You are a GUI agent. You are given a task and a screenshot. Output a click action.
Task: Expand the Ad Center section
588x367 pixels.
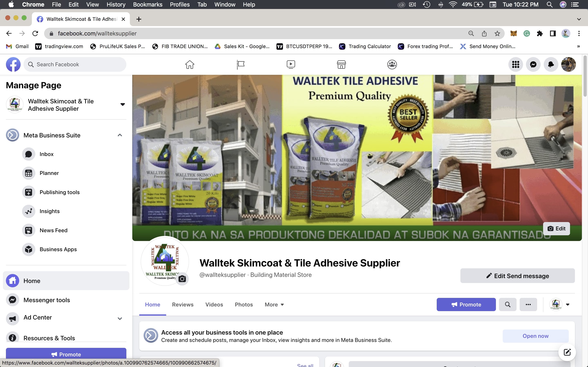[x=120, y=318]
